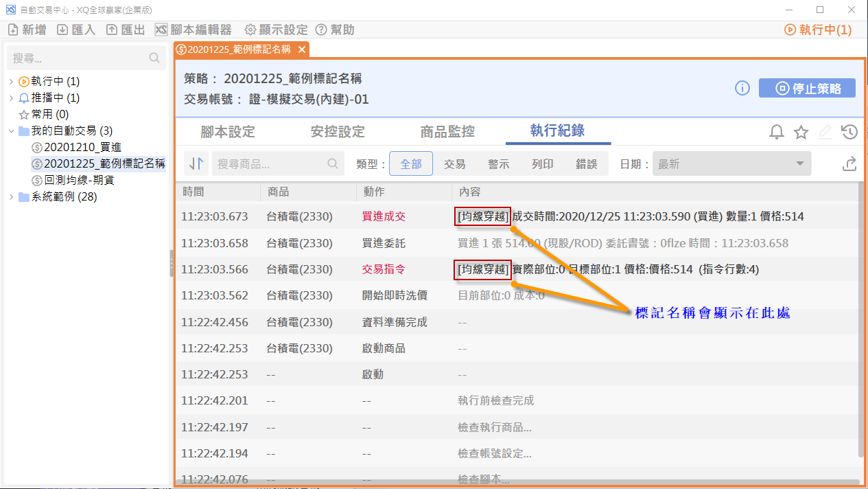Click the search magnifier in 搜尋商品 box
Viewport: 868px width, 489px height.
333,164
